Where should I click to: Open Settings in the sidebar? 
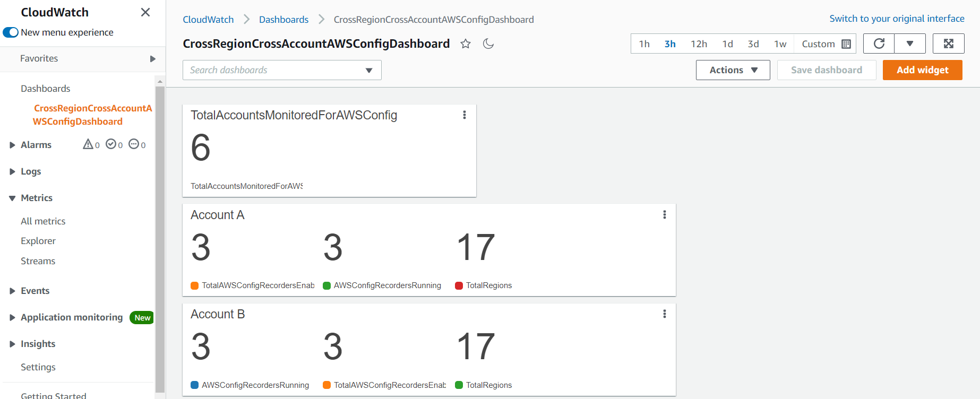click(38, 367)
